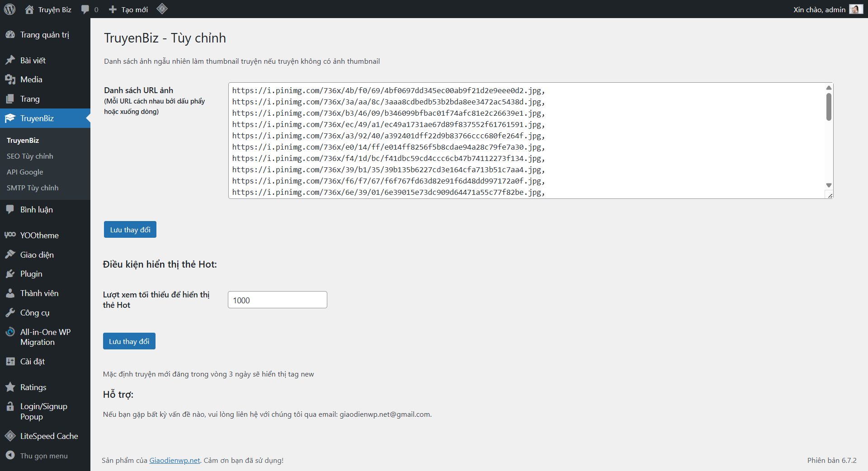Click the TruyenBiz - Tùy chỉnh heading
The width and height of the screenshot is (868, 471).
point(165,38)
